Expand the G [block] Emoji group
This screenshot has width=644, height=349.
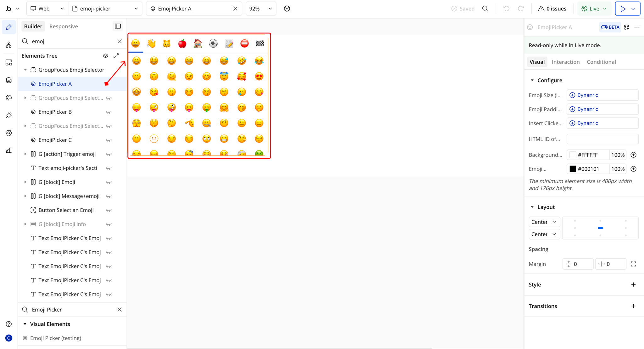coord(25,182)
